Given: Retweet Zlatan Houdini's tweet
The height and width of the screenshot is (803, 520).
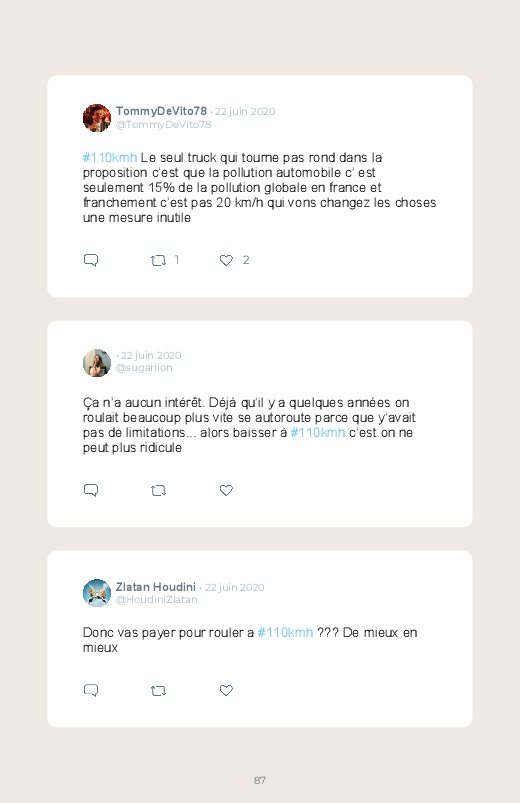Looking at the screenshot, I should 158,691.
